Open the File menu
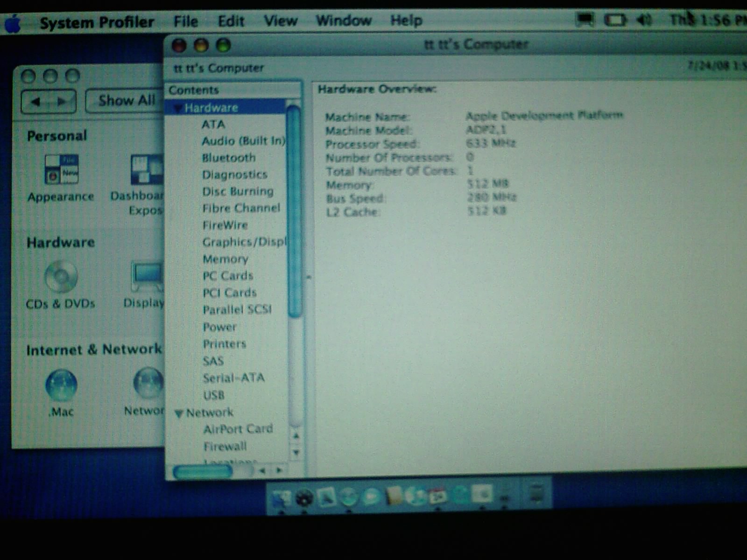Image resolution: width=747 pixels, height=560 pixels. click(x=186, y=21)
